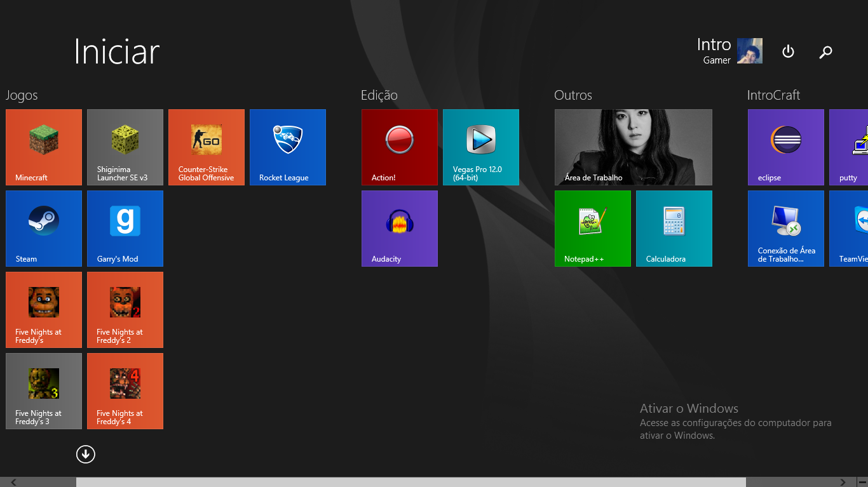Open Rocket League tile
This screenshot has width=868, height=487.
[x=288, y=147]
